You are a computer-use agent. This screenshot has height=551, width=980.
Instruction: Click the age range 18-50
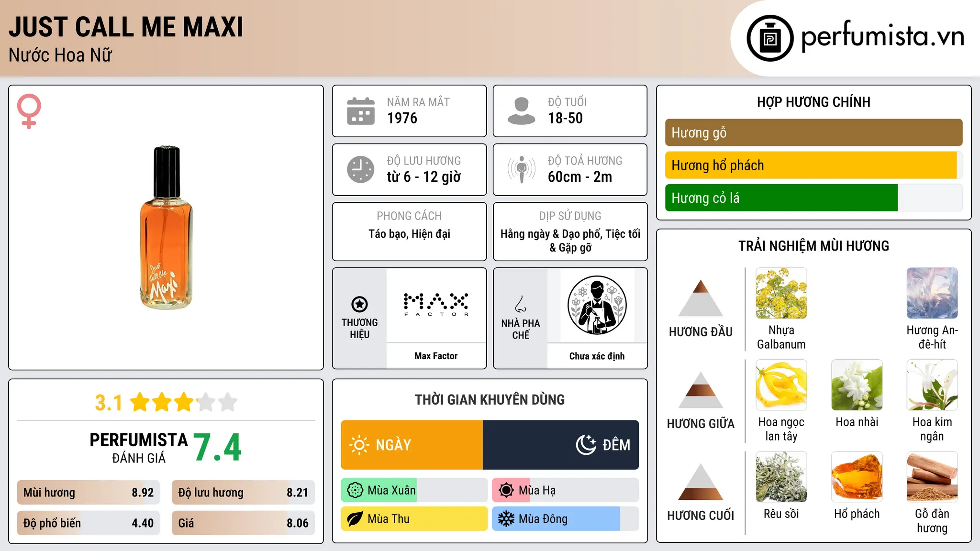pyautogui.click(x=565, y=118)
